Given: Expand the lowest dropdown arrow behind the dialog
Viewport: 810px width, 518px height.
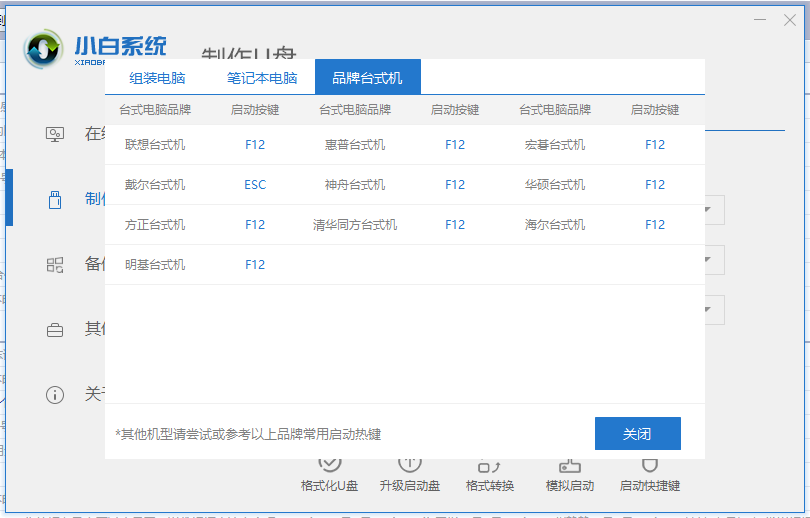Looking at the screenshot, I should tap(708, 310).
